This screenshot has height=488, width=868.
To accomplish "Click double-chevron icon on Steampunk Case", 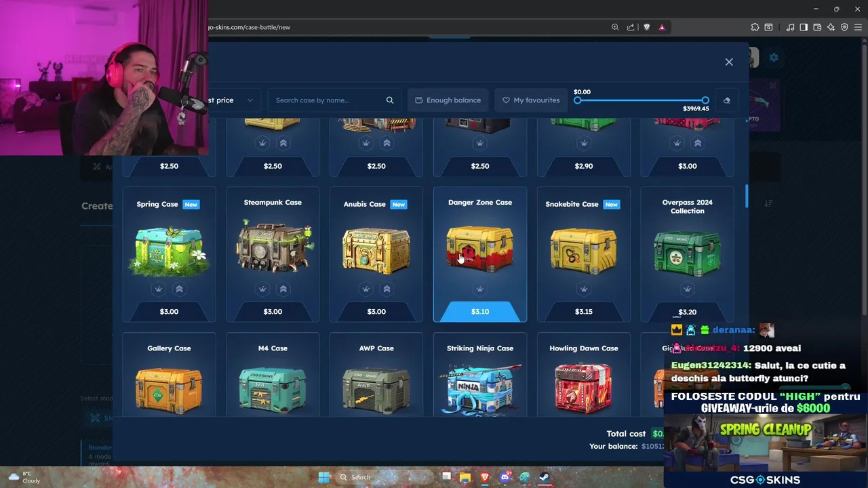I will (x=283, y=289).
